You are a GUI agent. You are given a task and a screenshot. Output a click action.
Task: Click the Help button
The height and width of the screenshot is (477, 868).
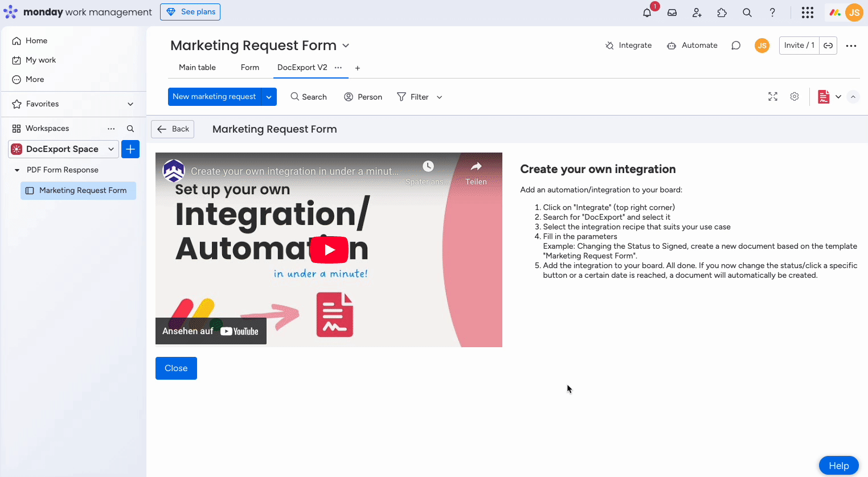[839, 466]
